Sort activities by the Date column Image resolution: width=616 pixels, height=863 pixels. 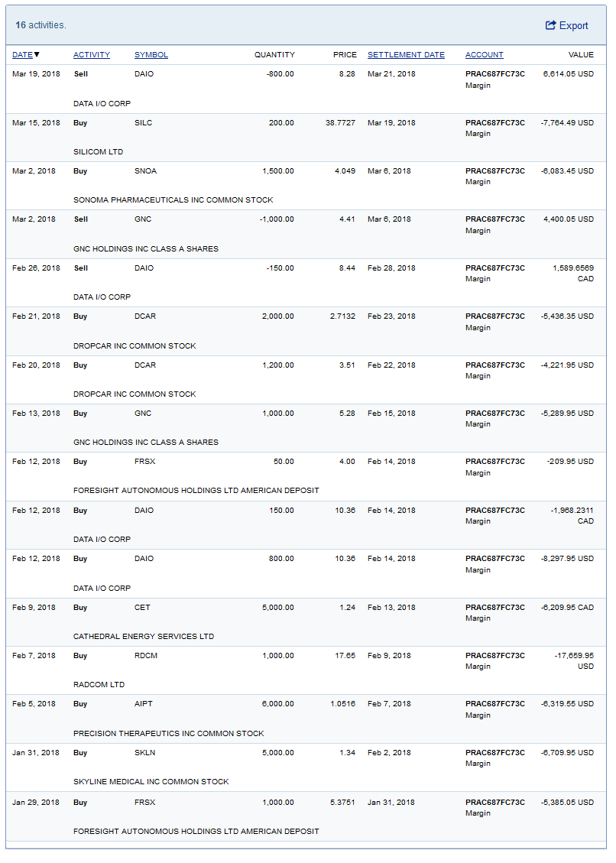(22, 55)
